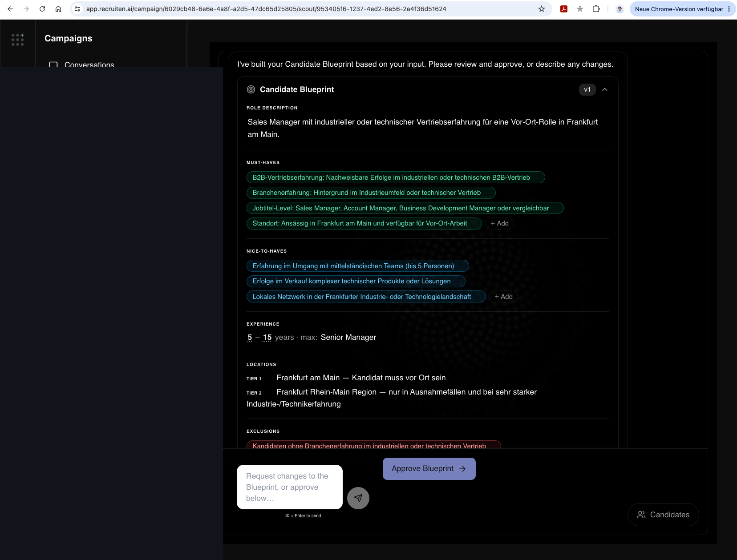Add a new nice-to-have criterion
The width and height of the screenshot is (737, 560).
point(503,297)
